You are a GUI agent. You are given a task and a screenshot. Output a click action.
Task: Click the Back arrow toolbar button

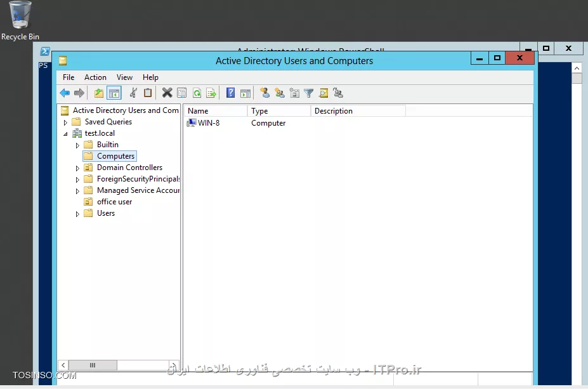pos(65,93)
